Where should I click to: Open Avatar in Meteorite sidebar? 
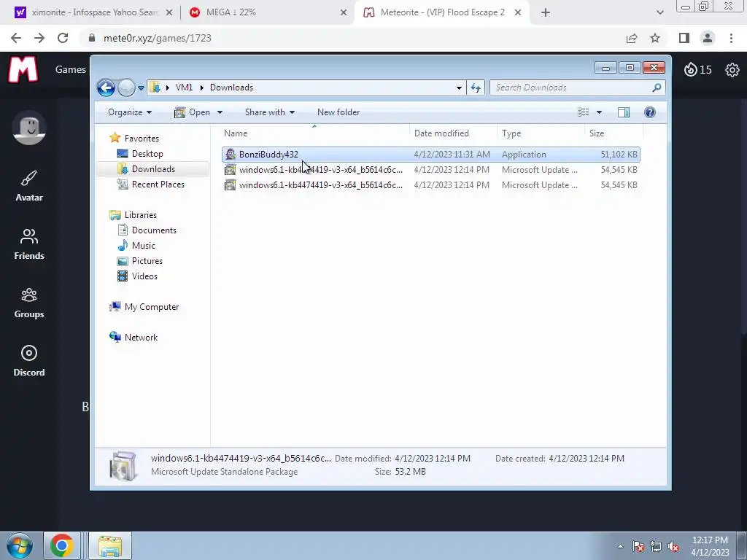click(x=29, y=186)
